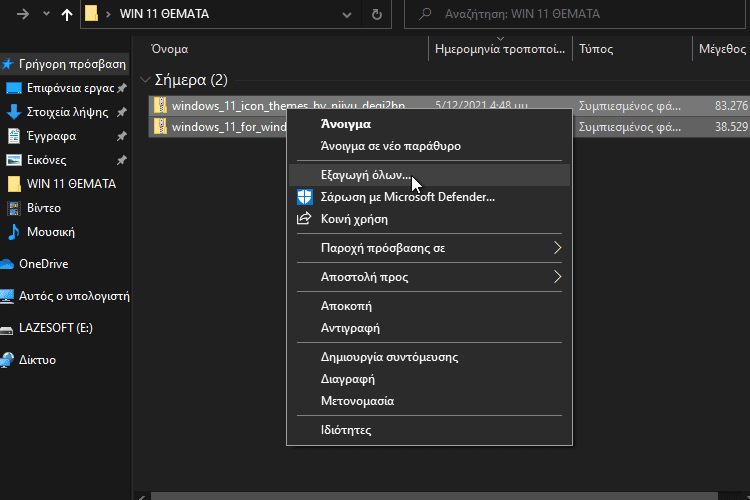
Task: Click size value 38.529
Action: pos(731,127)
